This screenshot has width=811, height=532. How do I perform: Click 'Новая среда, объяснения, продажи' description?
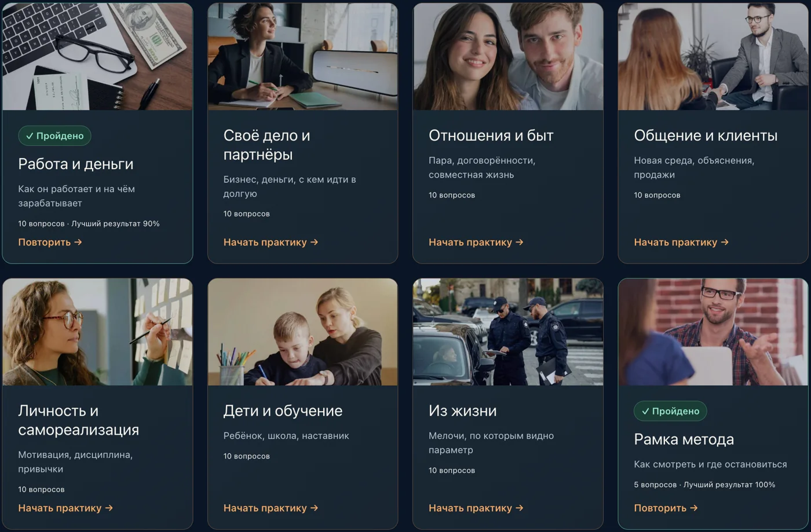(x=694, y=167)
